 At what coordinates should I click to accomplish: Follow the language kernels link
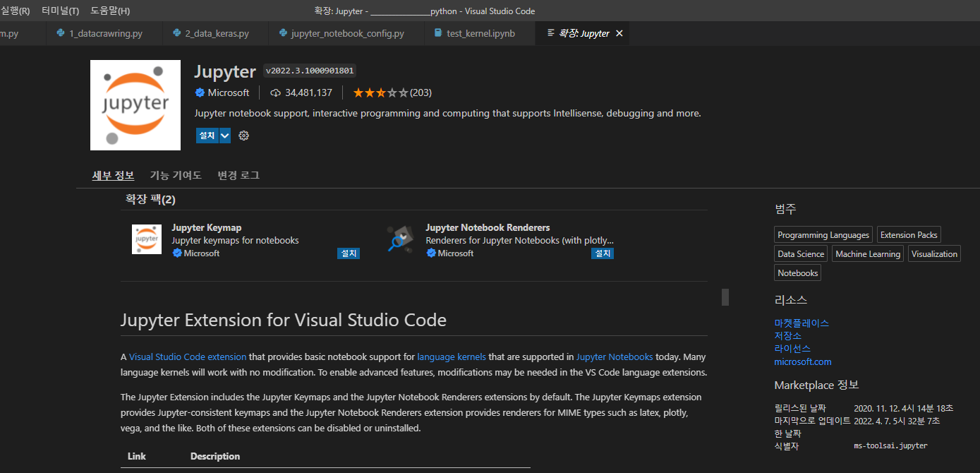pyautogui.click(x=452, y=357)
